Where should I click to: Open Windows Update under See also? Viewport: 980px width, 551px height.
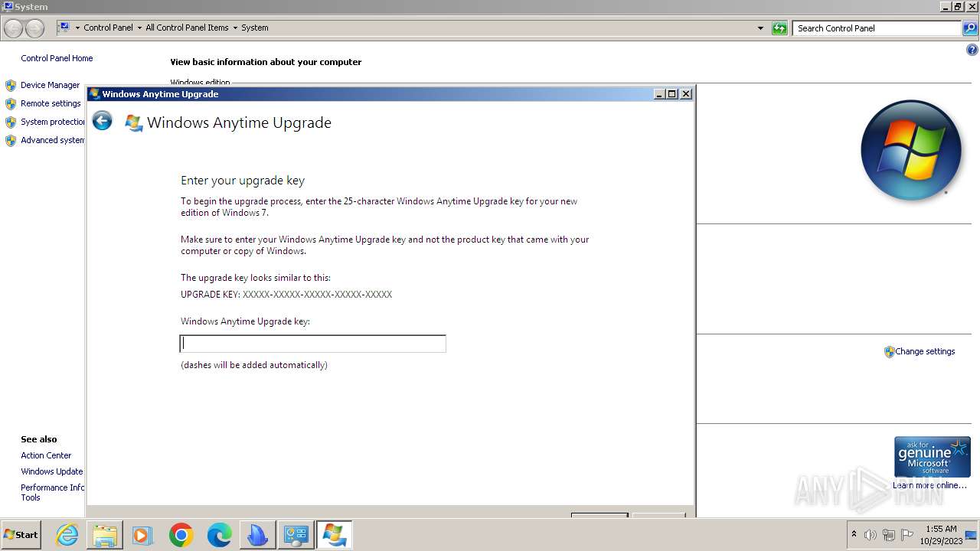52,471
